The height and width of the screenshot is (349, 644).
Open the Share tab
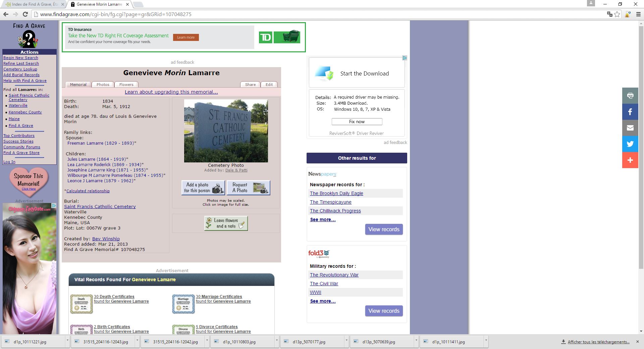coord(250,85)
